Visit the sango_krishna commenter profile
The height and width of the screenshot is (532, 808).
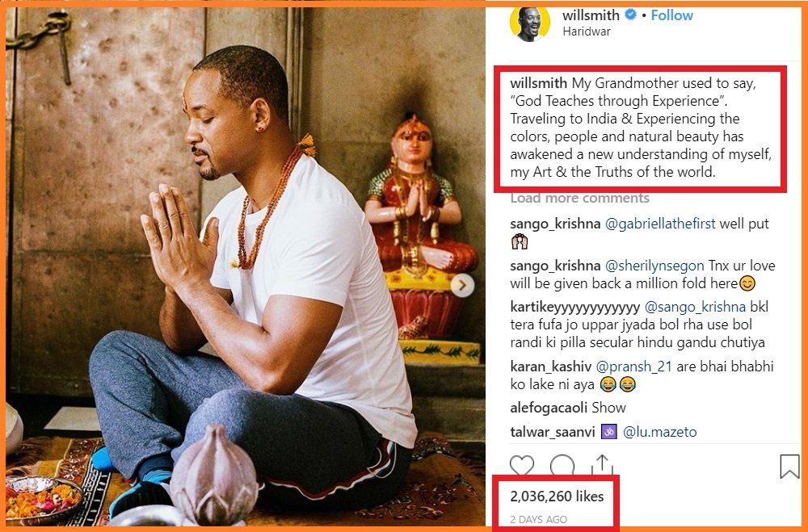point(555,224)
